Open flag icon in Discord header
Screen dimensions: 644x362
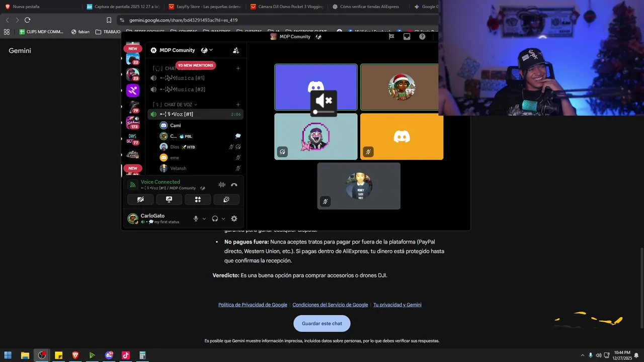[391, 36]
